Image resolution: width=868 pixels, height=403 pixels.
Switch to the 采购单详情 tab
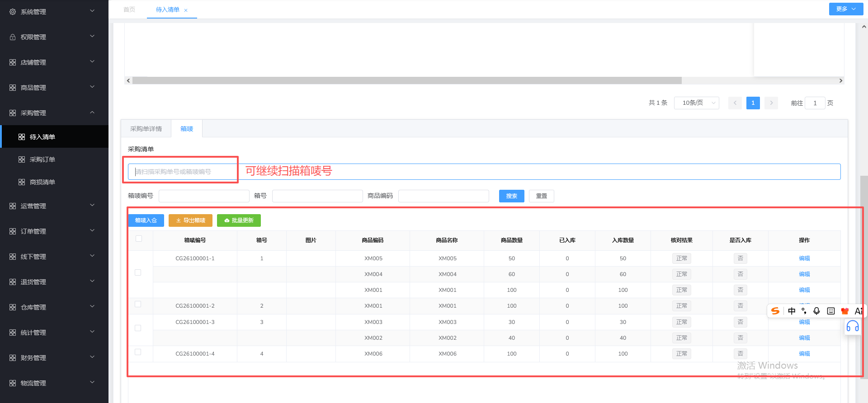point(146,129)
